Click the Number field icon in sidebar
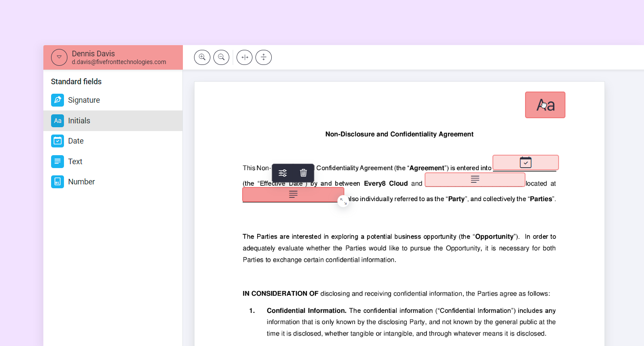Screen dimensions: 644x346 click(58, 182)
